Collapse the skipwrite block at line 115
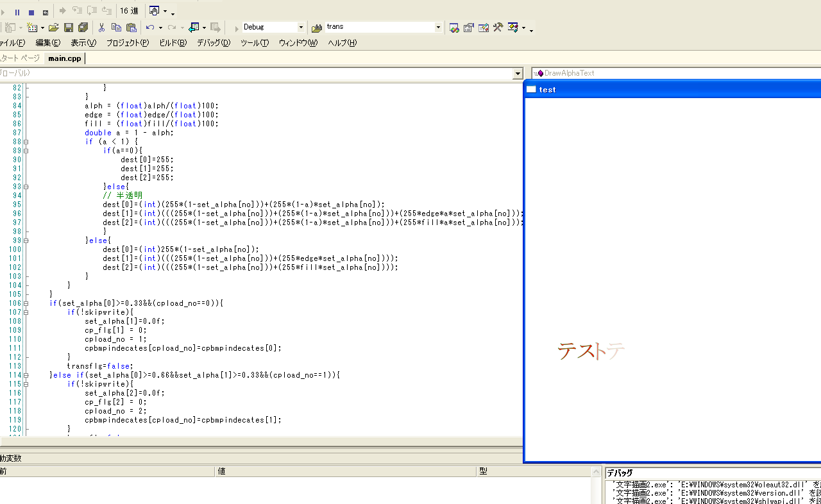This screenshot has width=821, height=504. coord(26,384)
